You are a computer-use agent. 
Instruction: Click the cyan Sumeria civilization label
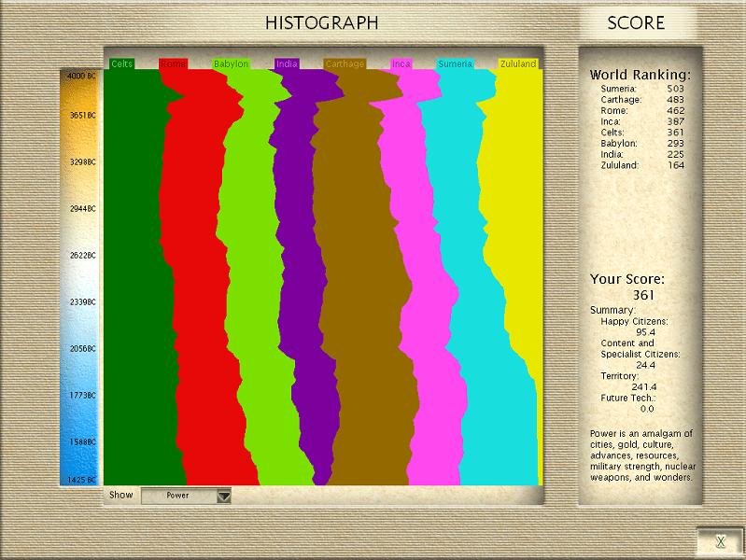click(x=455, y=64)
